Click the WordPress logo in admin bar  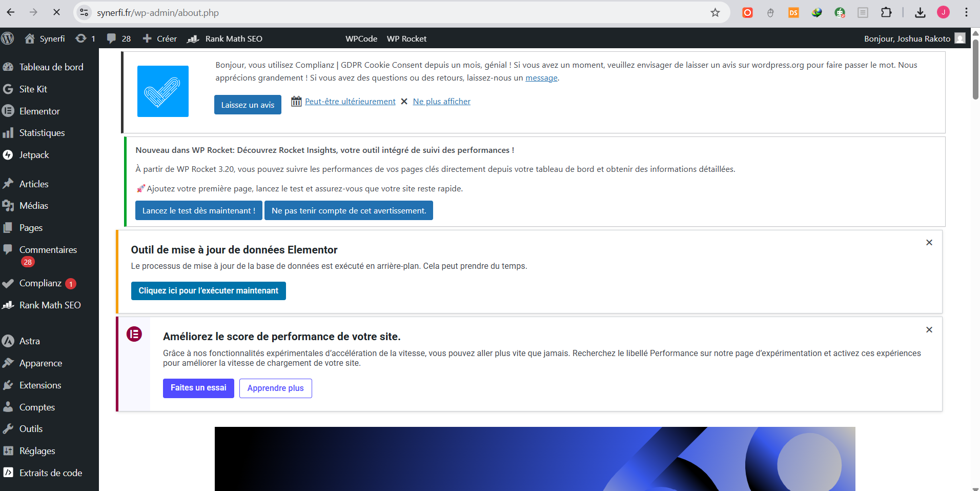click(x=8, y=38)
